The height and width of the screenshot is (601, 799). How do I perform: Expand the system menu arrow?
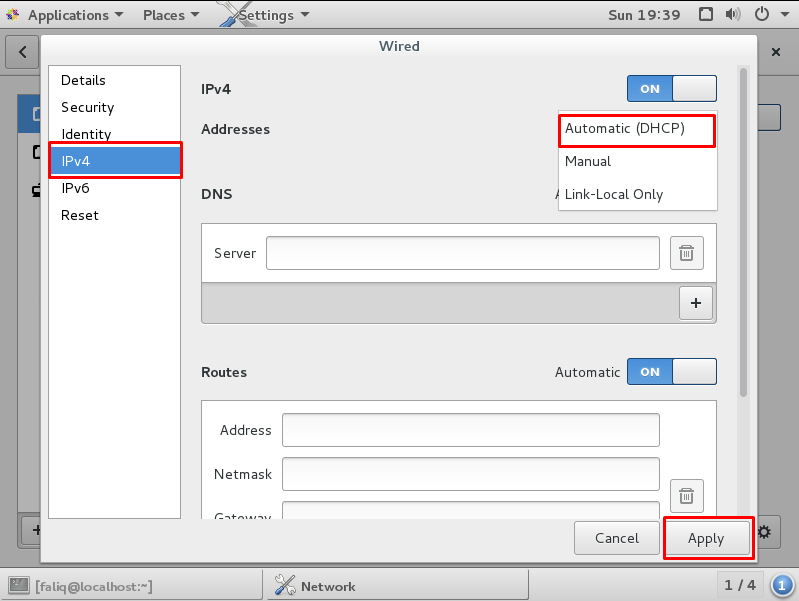(x=785, y=14)
